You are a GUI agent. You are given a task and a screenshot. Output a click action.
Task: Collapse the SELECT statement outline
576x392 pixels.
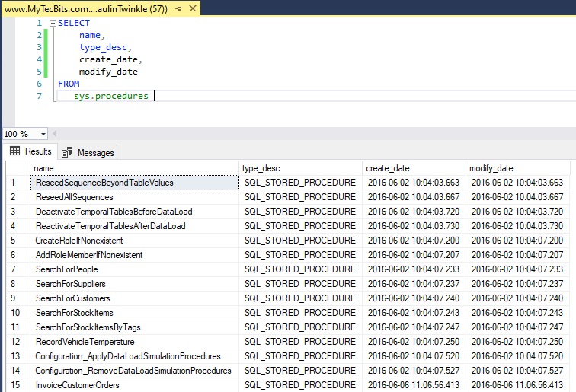point(53,23)
